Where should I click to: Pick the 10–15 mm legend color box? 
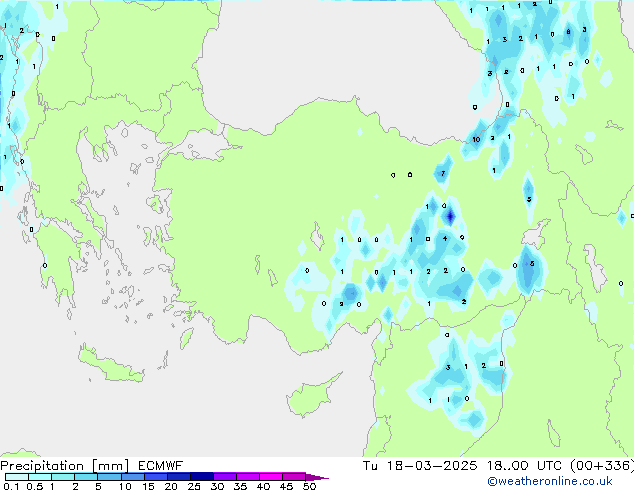(132, 477)
